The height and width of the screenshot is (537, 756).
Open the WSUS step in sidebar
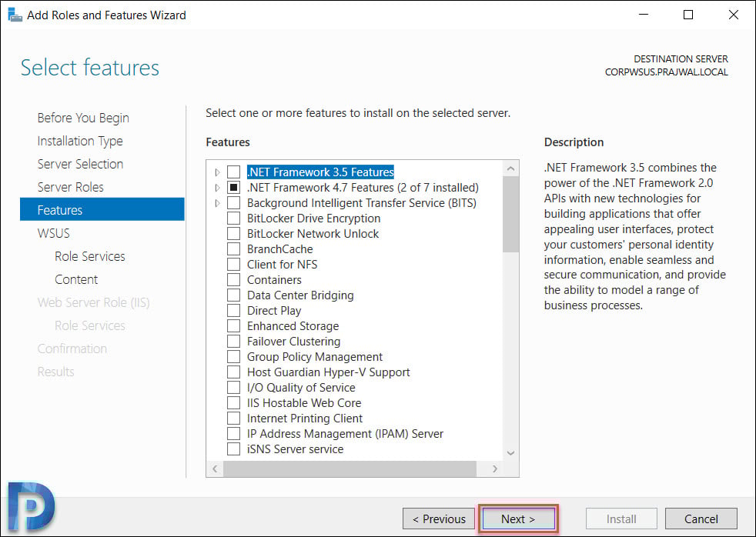click(54, 233)
